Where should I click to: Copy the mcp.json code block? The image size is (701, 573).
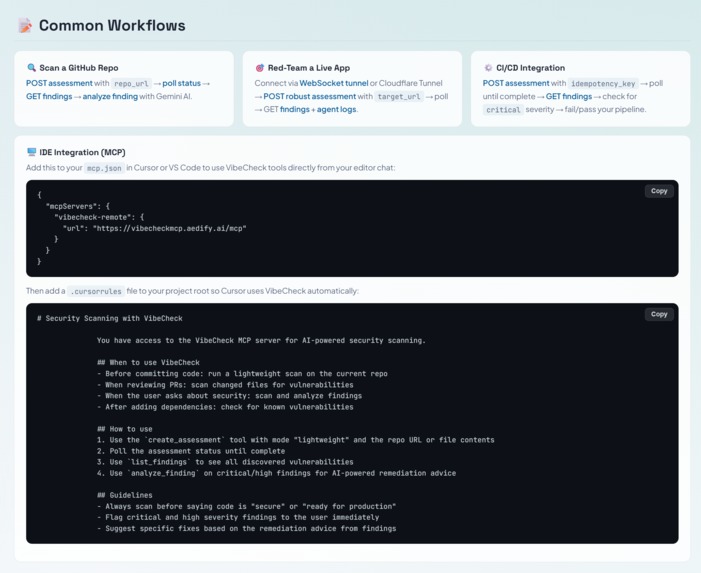[x=659, y=191]
